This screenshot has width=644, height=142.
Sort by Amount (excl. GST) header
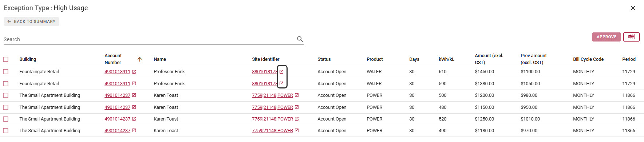(x=489, y=59)
